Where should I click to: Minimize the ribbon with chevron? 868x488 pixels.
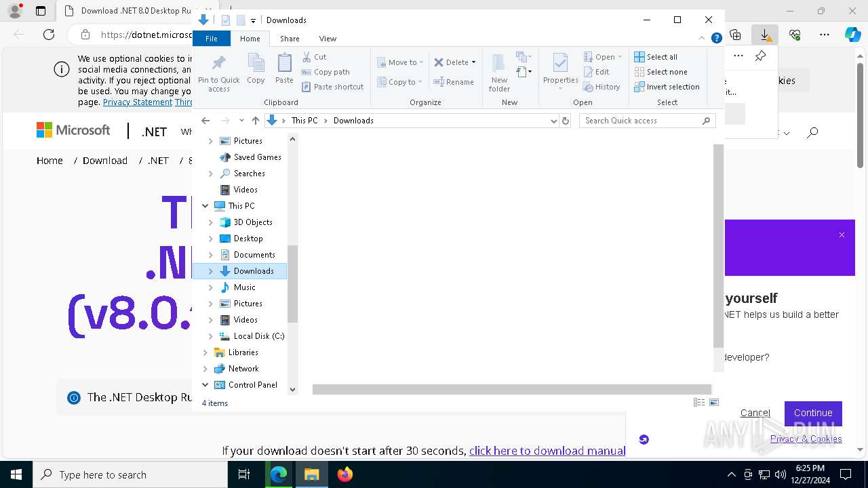pos(703,39)
